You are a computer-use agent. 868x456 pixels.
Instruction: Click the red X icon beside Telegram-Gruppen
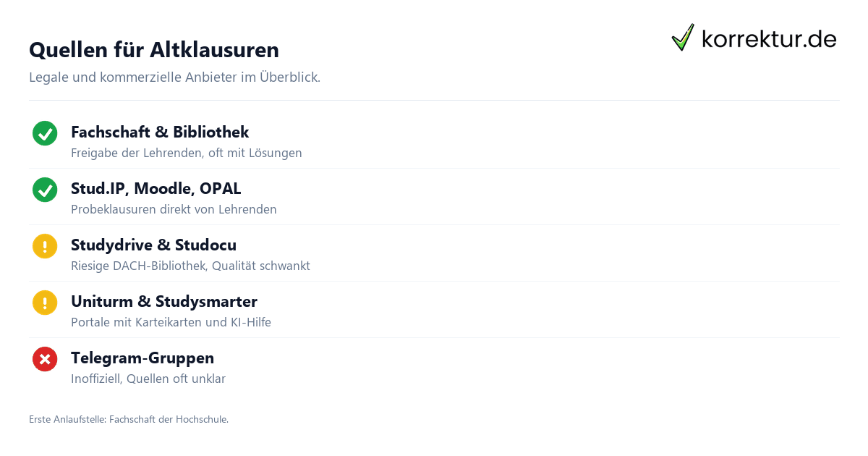[45, 359]
